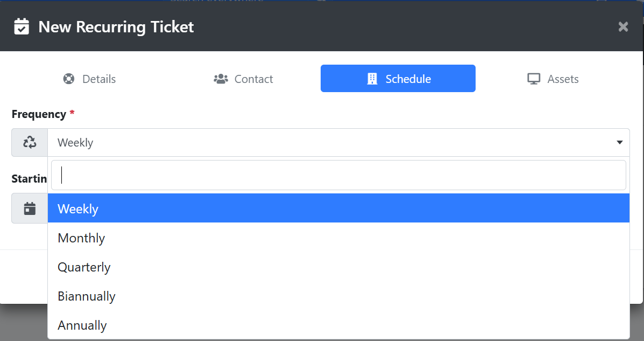Choose Monthly from the frequency list

[x=81, y=238]
